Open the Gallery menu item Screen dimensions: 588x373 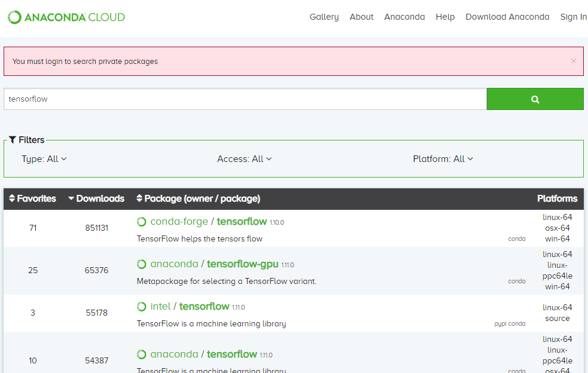point(324,17)
